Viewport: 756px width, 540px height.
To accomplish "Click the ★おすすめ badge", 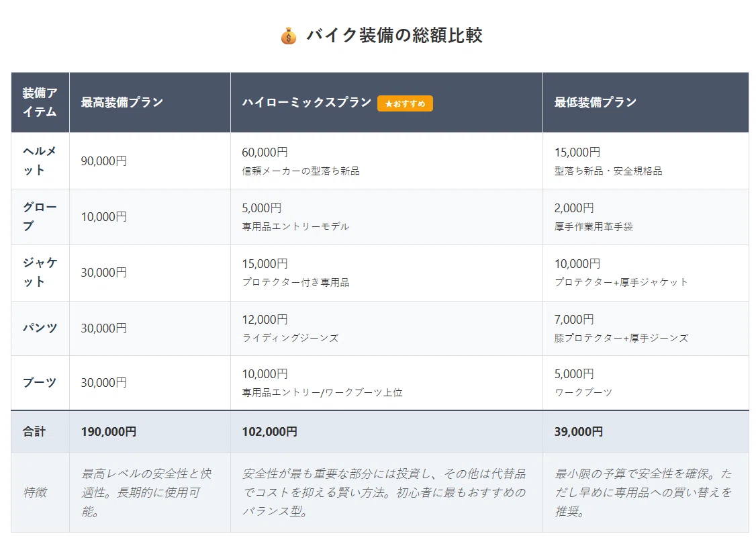I will click(405, 103).
